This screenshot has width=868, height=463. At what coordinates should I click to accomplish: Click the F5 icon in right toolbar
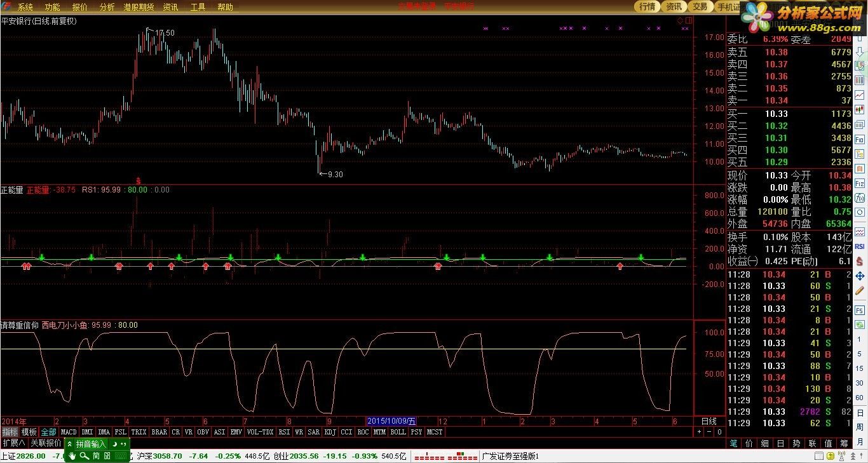(x=859, y=310)
